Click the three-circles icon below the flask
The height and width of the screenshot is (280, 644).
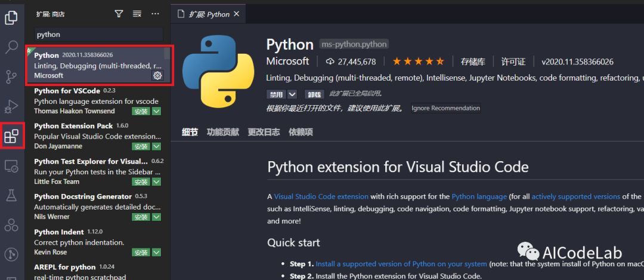11,225
